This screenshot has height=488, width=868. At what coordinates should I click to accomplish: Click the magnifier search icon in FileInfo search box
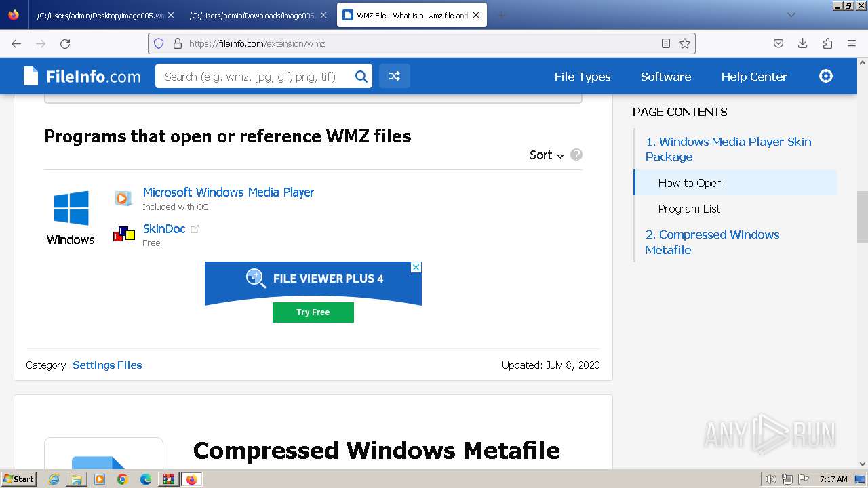[x=361, y=77]
